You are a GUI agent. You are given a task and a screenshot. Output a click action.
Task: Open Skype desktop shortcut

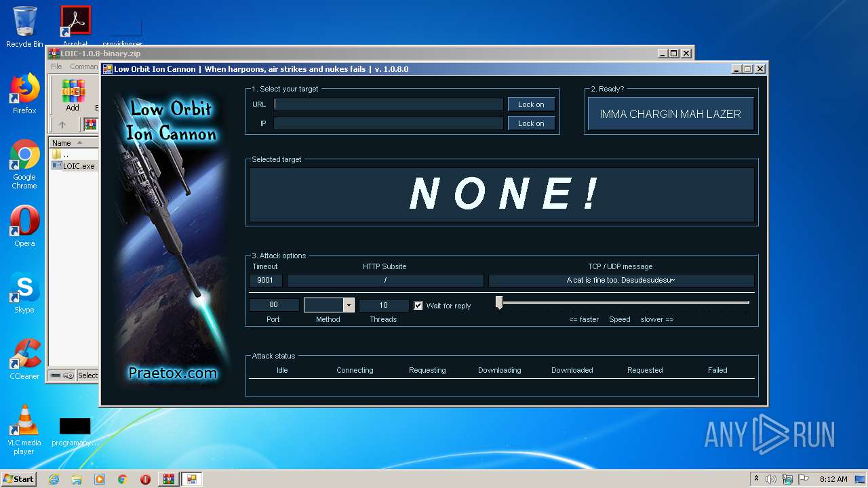point(24,293)
